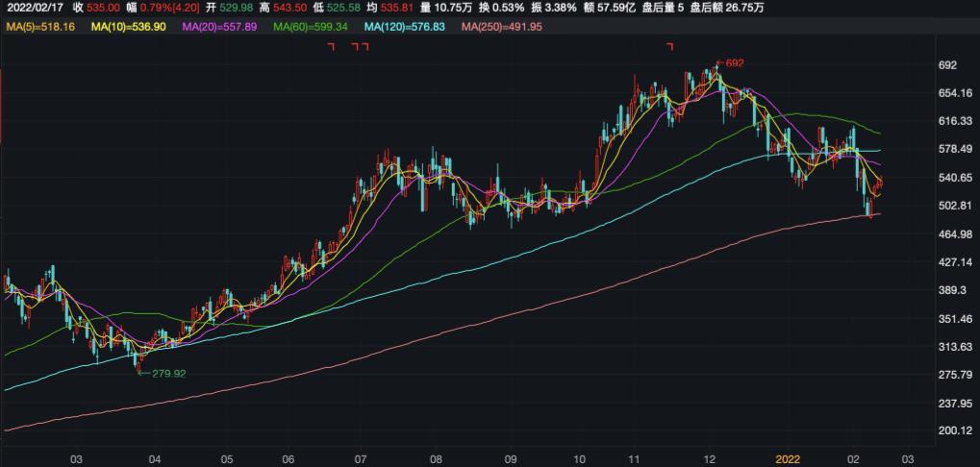This screenshot has width=980, height=467.
Task: Click the month 10 label on time axis
Action: pyautogui.click(x=578, y=459)
